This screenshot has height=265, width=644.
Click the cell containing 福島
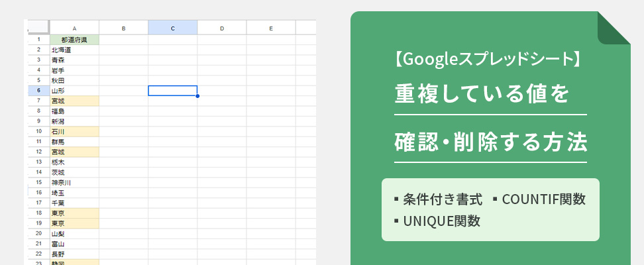74,111
